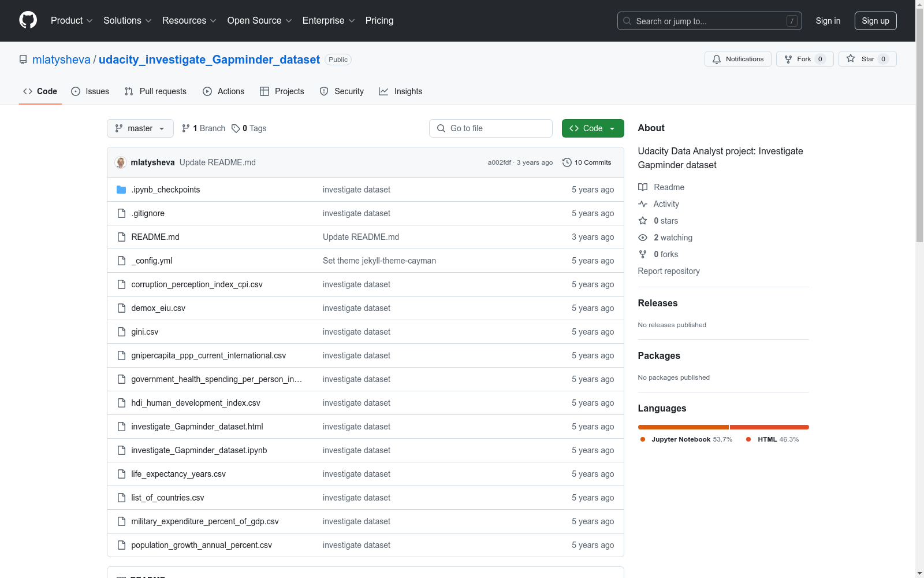Click the Jupyter Notebook 53.7% language legend

coord(686,439)
